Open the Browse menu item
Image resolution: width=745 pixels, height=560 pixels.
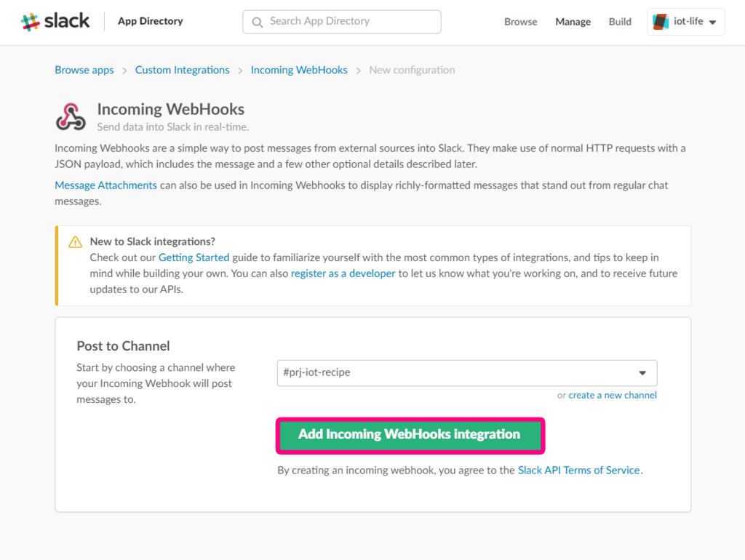520,22
